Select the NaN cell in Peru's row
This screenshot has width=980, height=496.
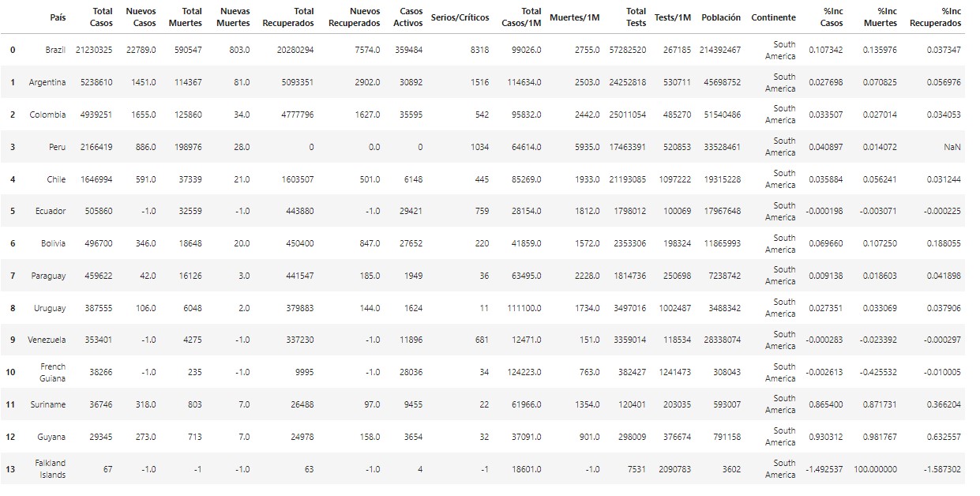click(x=952, y=147)
